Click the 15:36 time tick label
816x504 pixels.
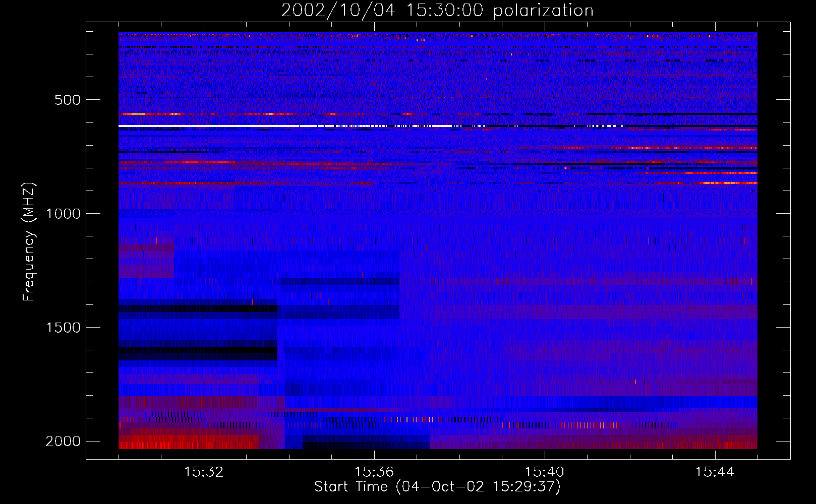coord(374,472)
